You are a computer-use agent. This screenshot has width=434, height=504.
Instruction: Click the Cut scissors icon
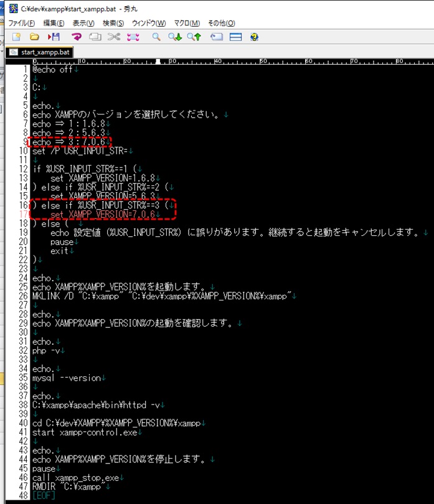[x=113, y=37]
